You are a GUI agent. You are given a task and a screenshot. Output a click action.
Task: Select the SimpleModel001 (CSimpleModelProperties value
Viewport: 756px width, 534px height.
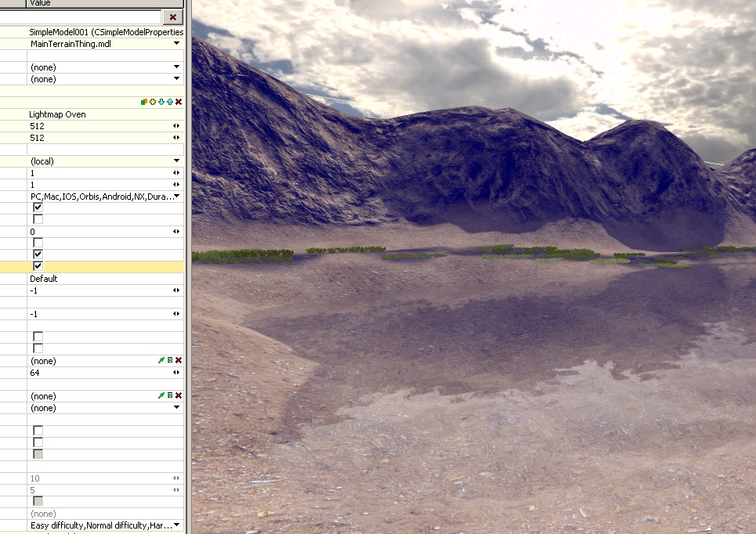[x=106, y=32]
